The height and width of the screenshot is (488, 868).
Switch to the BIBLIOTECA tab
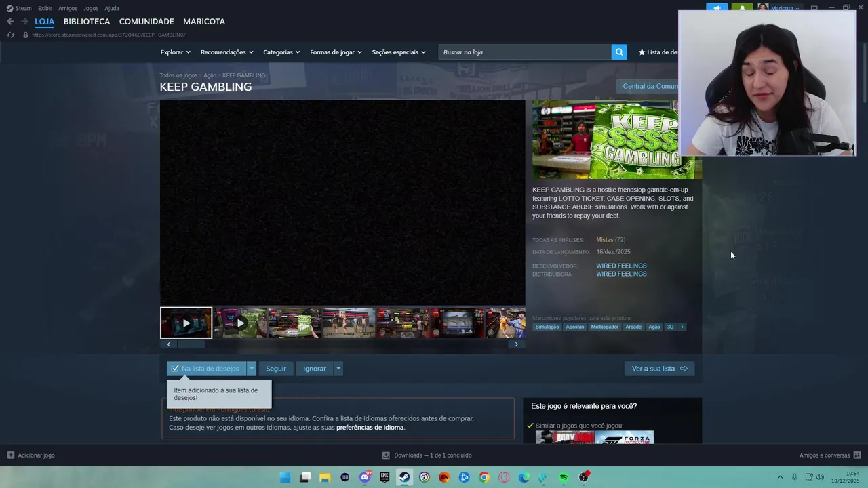87,22
